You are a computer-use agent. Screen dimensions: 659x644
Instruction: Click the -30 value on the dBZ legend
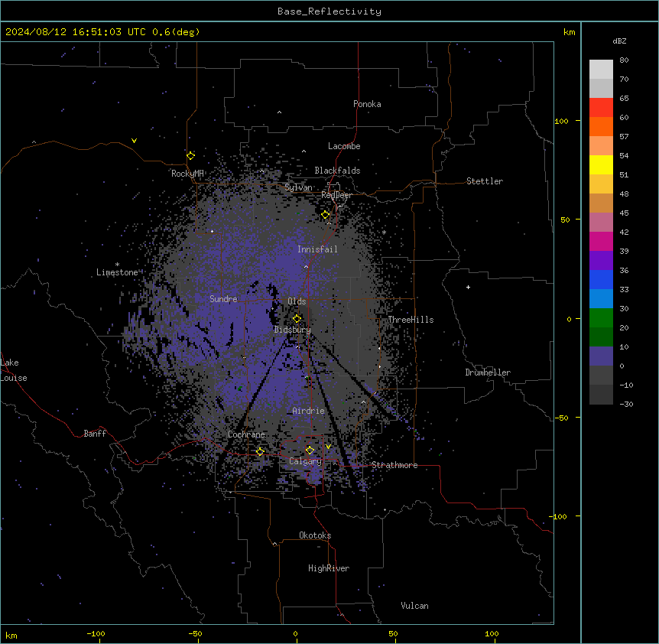[x=626, y=404]
